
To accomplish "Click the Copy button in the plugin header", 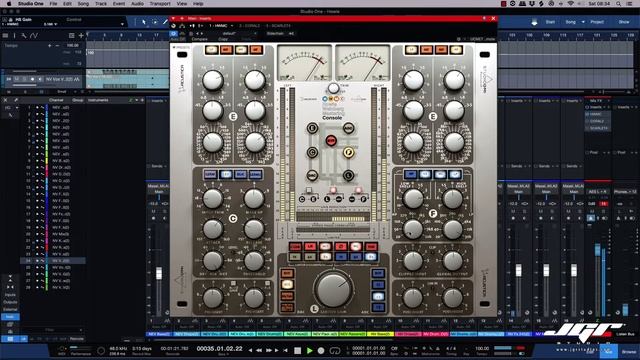I will coord(223,39).
